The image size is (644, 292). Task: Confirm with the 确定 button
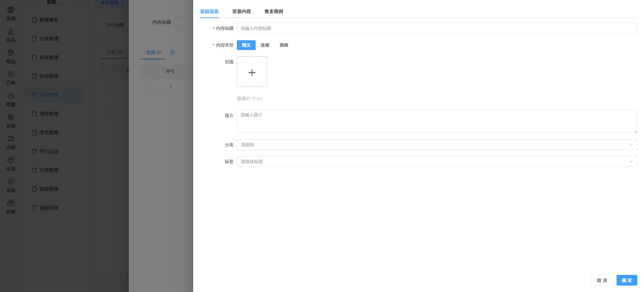pyautogui.click(x=627, y=280)
